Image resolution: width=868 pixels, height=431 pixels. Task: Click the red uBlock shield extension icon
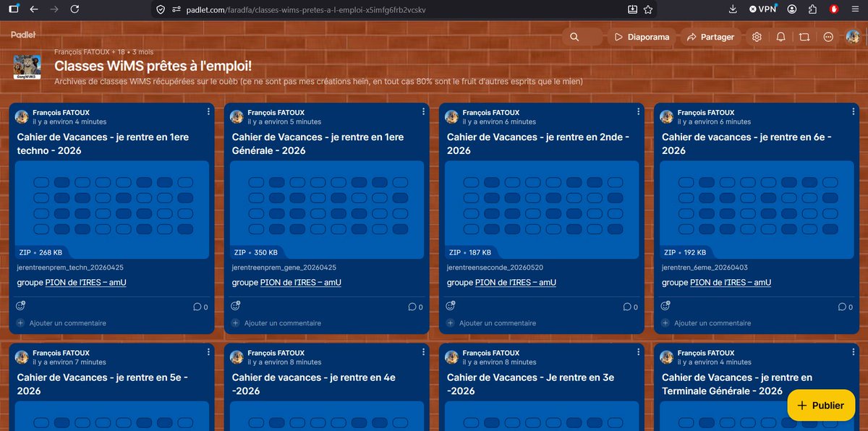click(x=834, y=9)
